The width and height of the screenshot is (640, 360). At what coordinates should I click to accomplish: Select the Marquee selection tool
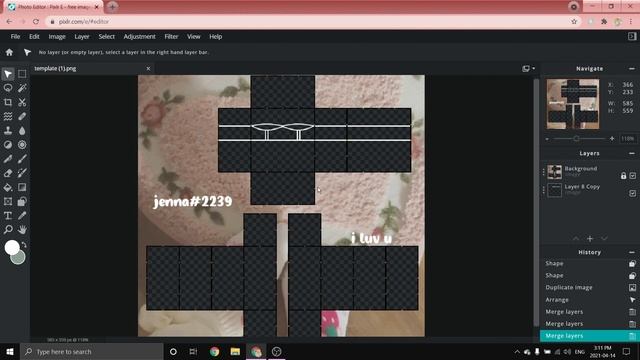pyautogui.click(x=22, y=74)
